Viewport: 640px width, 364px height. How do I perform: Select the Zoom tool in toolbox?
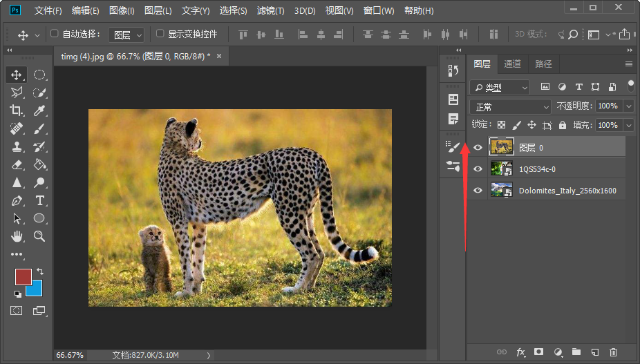point(39,236)
